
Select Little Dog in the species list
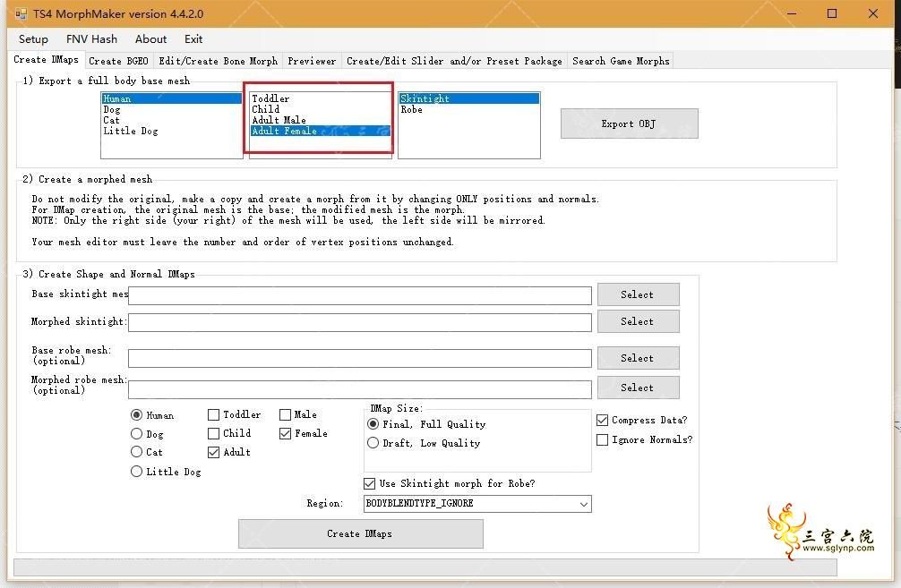point(171,131)
